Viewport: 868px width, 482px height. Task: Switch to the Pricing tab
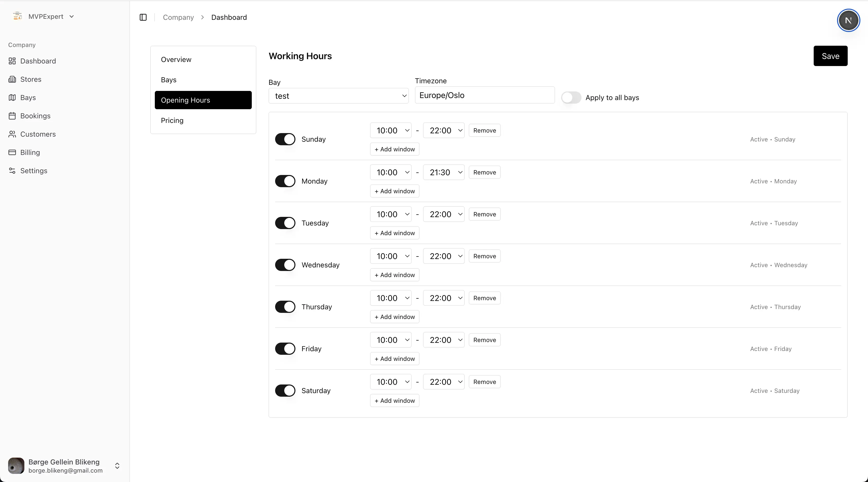coord(172,120)
